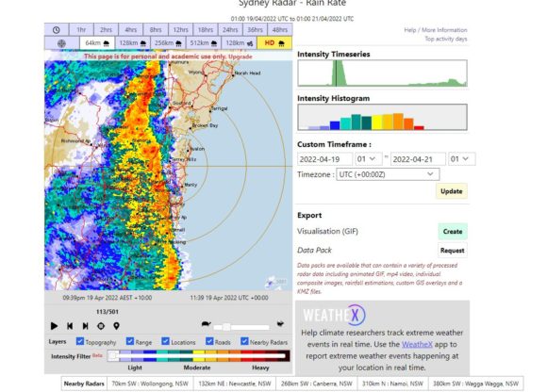The image size is (547, 392).
Task: Click the loop/target icon in playback bar
Action: pos(101,326)
